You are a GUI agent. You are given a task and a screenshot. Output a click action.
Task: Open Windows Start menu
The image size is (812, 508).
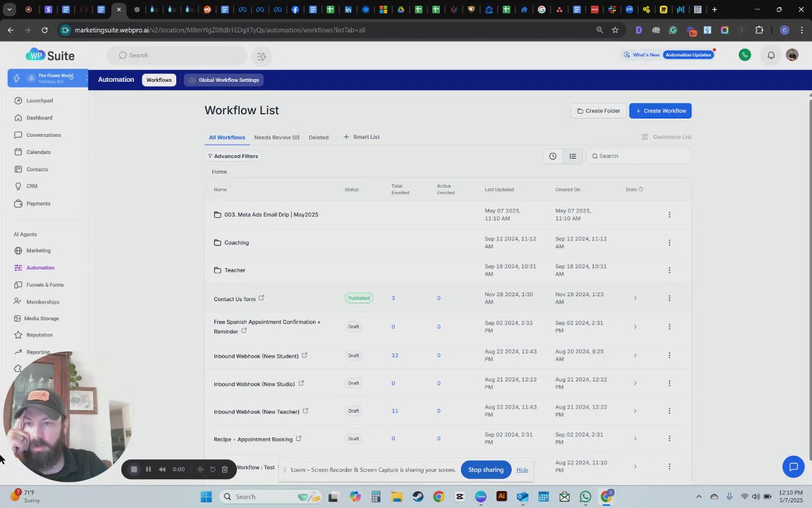206,497
